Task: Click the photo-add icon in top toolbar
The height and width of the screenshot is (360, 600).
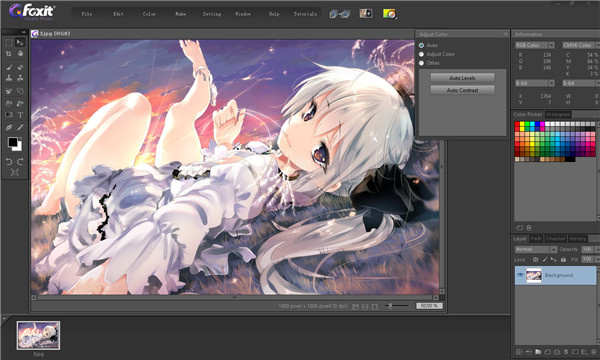Action: click(366, 14)
